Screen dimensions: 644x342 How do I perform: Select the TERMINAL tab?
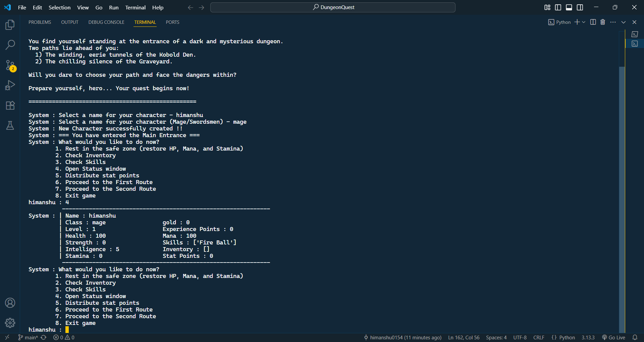pyautogui.click(x=145, y=22)
